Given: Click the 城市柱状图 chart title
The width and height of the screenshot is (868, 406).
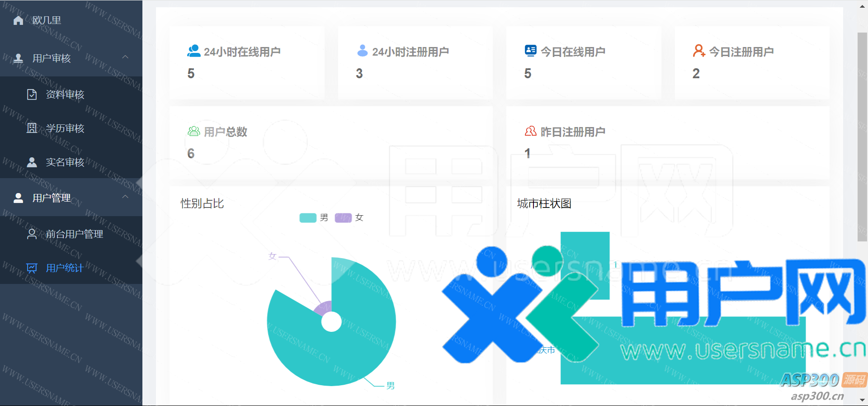Looking at the screenshot, I should [544, 203].
